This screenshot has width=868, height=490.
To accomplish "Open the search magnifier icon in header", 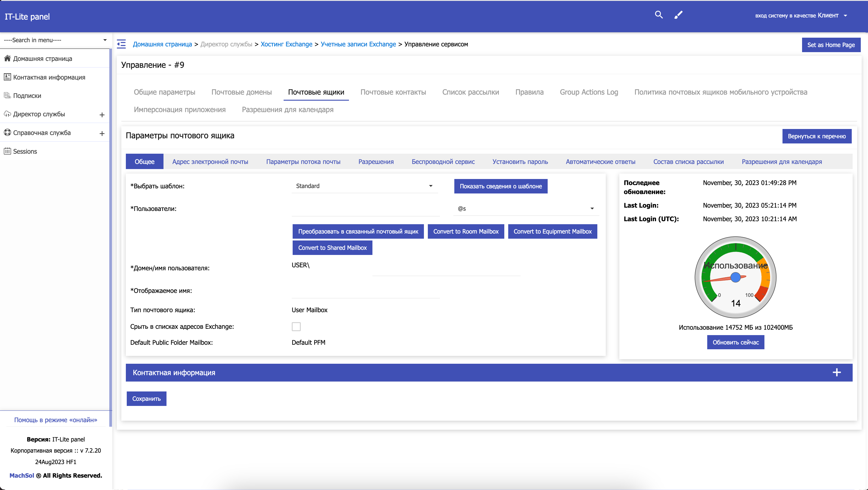I will point(658,15).
